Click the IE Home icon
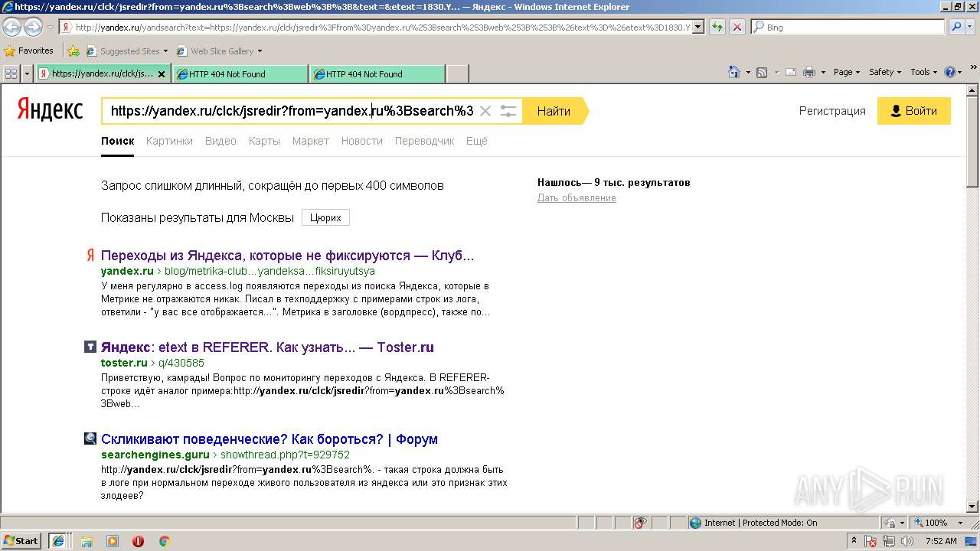This screenshot has width=980, height=551. pos(734,72)
